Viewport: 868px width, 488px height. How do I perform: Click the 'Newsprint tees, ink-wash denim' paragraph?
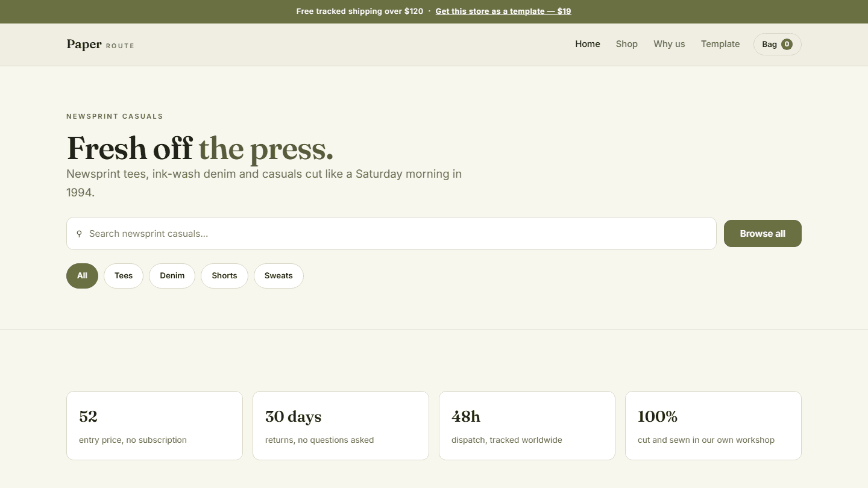(264, 183)
